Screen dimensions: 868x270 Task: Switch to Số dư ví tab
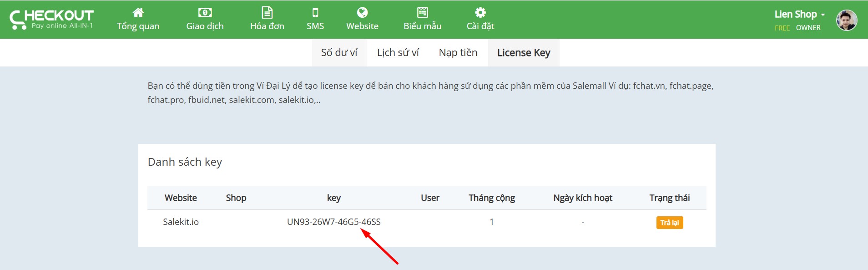[x=339, y=53]
